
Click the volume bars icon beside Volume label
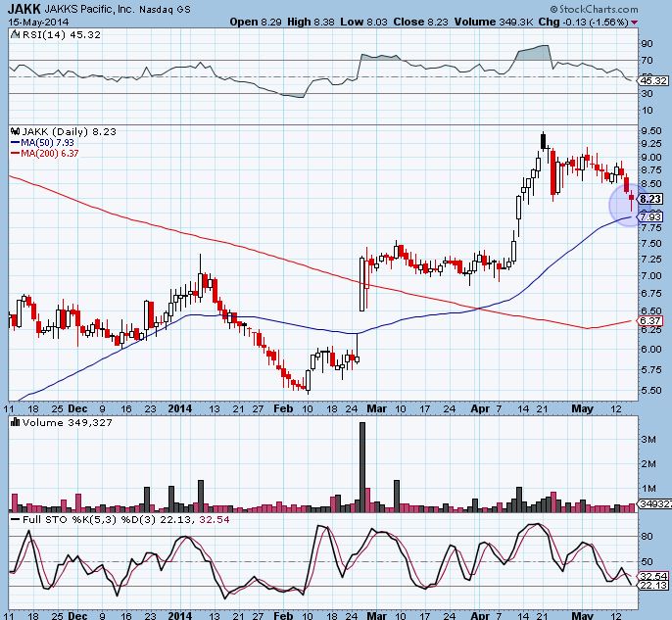16,422
